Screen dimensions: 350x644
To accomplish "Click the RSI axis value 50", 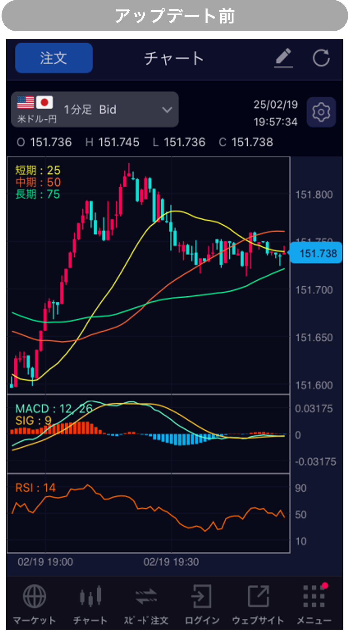I will pyautogui.click(x=301, y=515).
